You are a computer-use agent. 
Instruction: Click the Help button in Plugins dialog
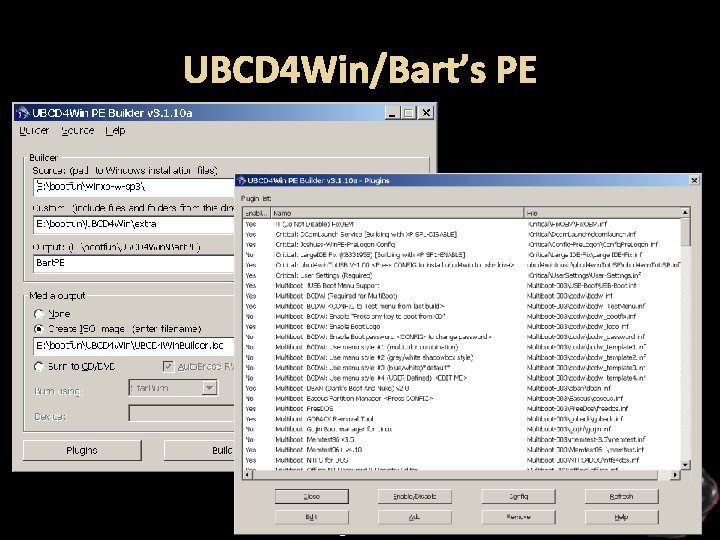point(621,517)
